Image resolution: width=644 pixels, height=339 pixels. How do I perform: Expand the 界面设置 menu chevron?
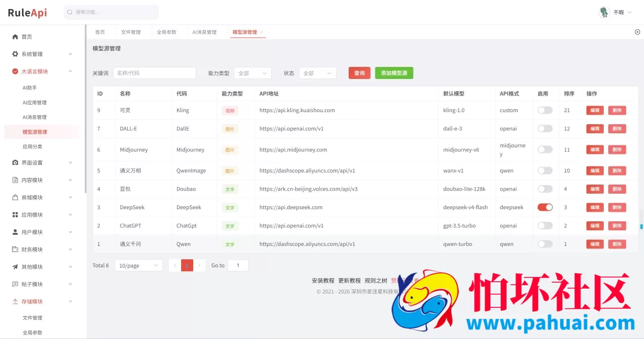click(70, 162)
